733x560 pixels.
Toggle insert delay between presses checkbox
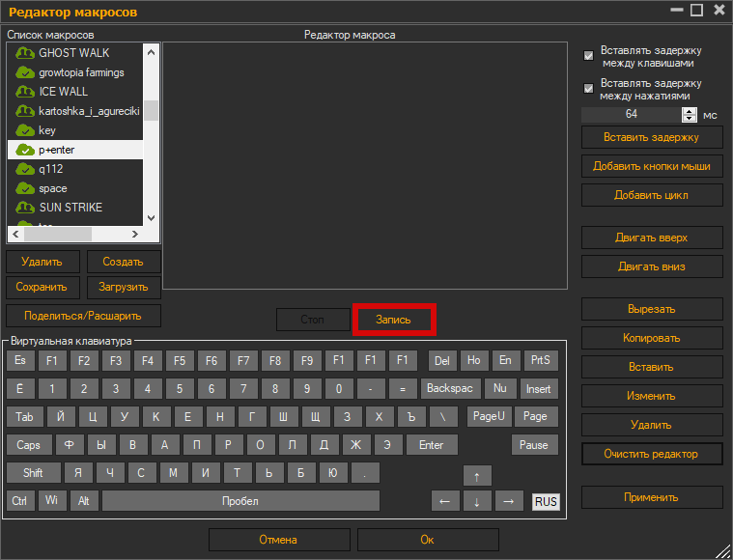point(588,89)
